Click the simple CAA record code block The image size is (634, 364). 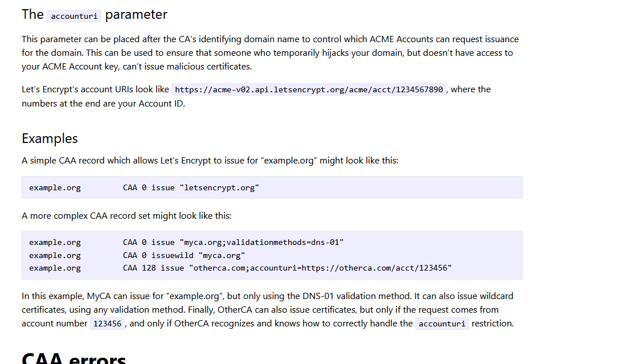click(x=272, y=187)
